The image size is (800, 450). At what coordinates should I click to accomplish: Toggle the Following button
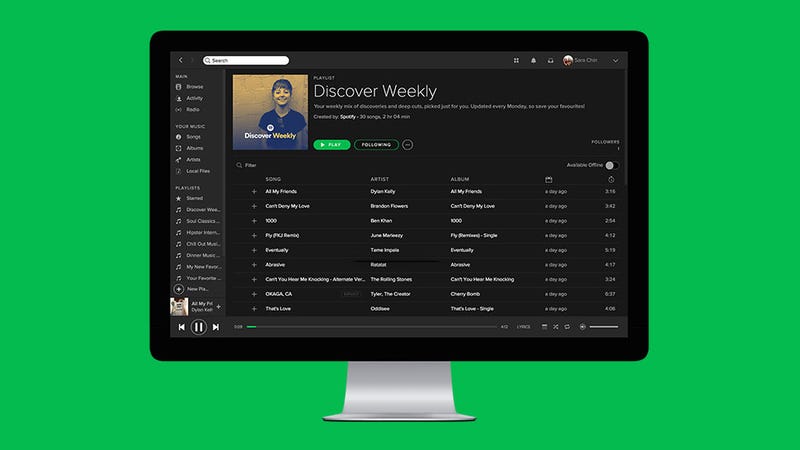(376, 145)
